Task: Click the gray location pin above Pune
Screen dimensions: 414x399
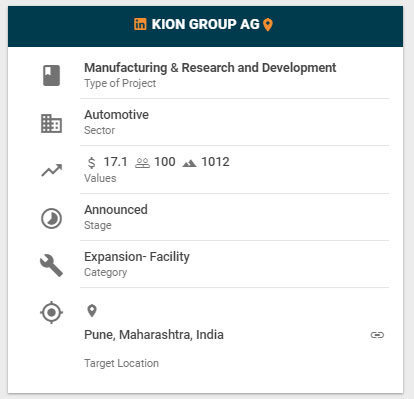Action: click(x=92, y=311)
